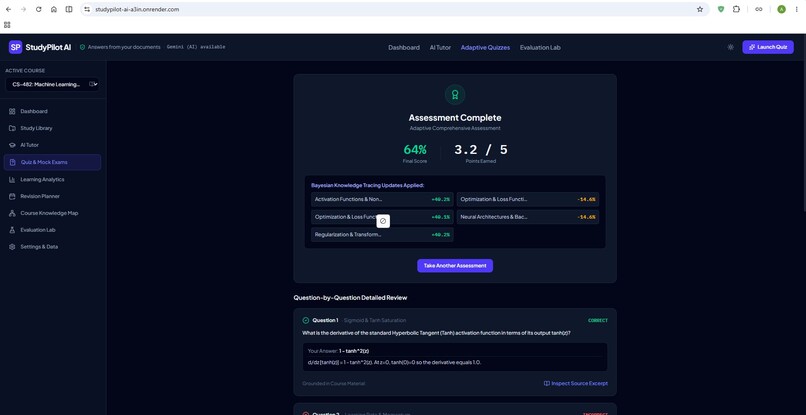This screenshot has width=806, height=415.
Task: Click the Launch Quiz button
Action: (767, 47)
